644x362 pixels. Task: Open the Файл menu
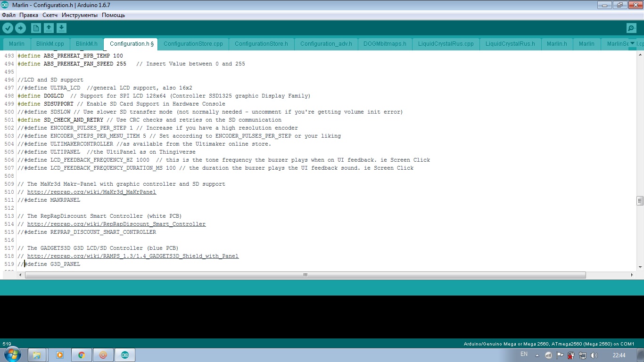tap(9, 15)
